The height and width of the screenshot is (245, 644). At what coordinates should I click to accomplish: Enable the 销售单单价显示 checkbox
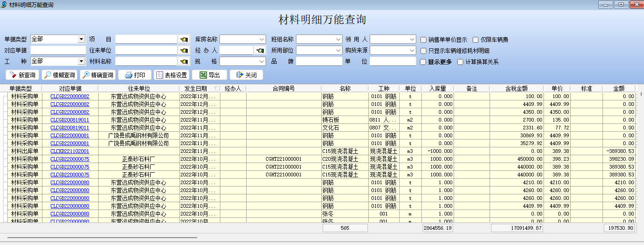pos(424,40)
